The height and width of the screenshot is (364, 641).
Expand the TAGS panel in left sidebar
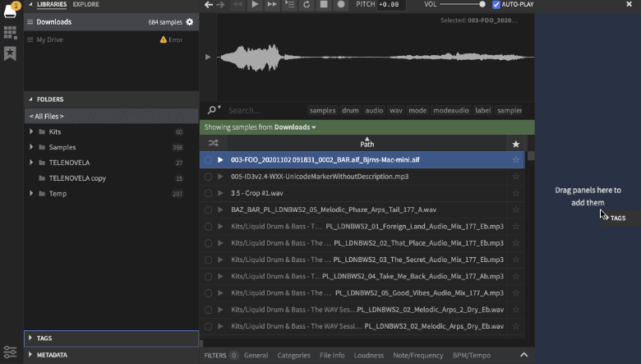[x=31, y=338]
